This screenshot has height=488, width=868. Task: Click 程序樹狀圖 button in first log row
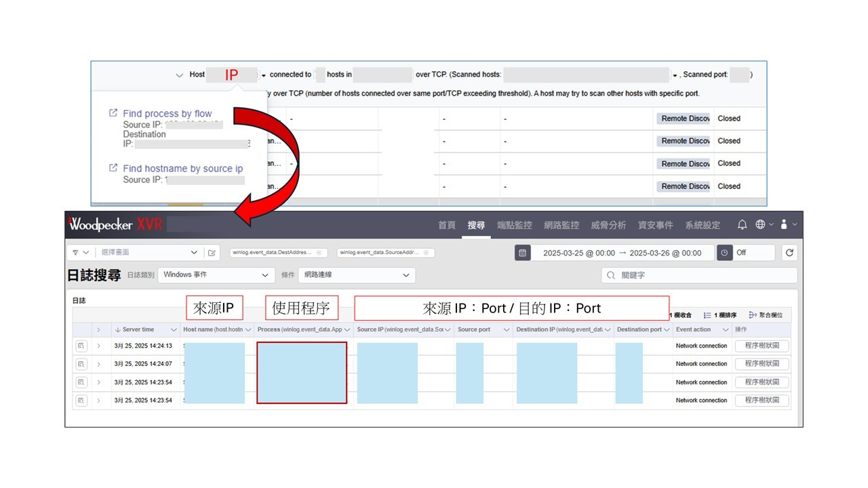pyautogui.click(x=762, y=346)
